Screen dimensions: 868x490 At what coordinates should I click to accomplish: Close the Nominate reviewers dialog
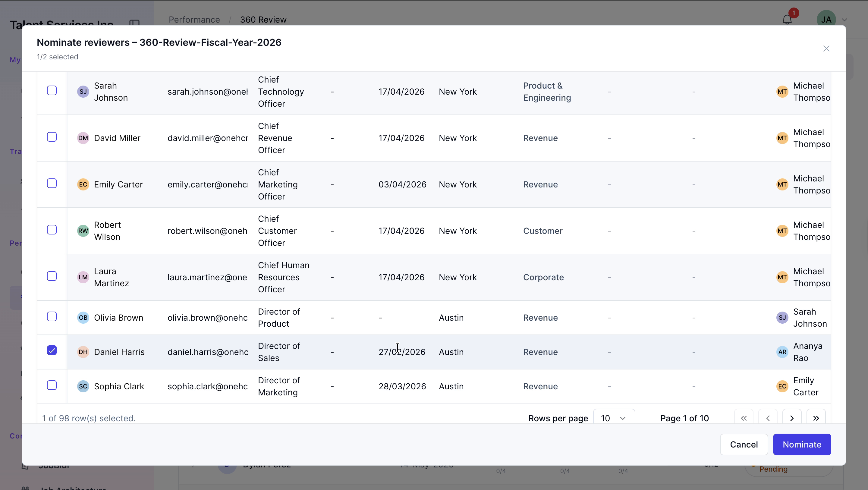(x=826, y=49)
